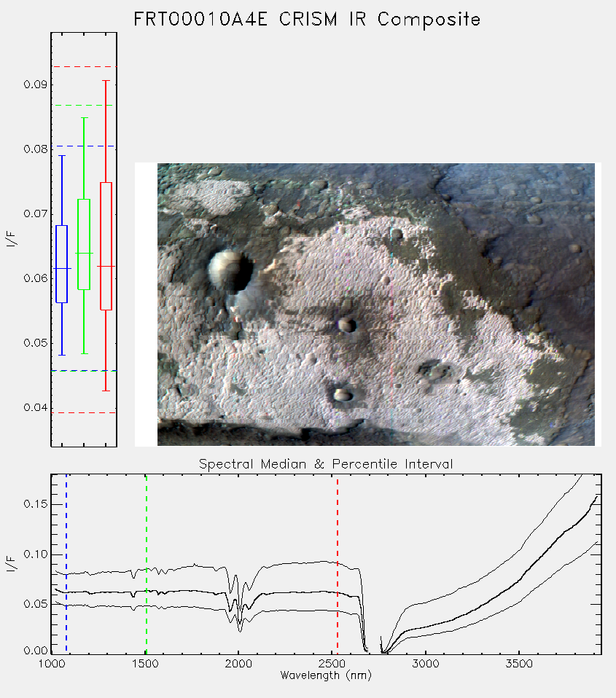Click the large crater in the CRISM image

(x=231, y=270)
